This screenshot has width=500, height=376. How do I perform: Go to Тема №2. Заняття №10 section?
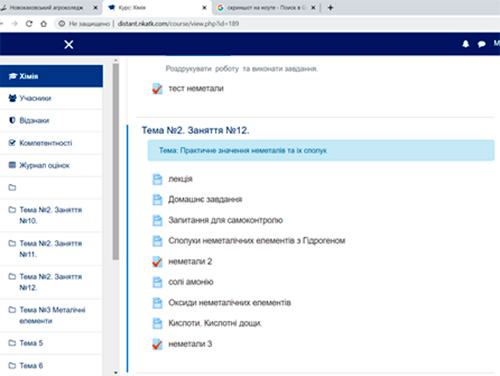[51, 215]
